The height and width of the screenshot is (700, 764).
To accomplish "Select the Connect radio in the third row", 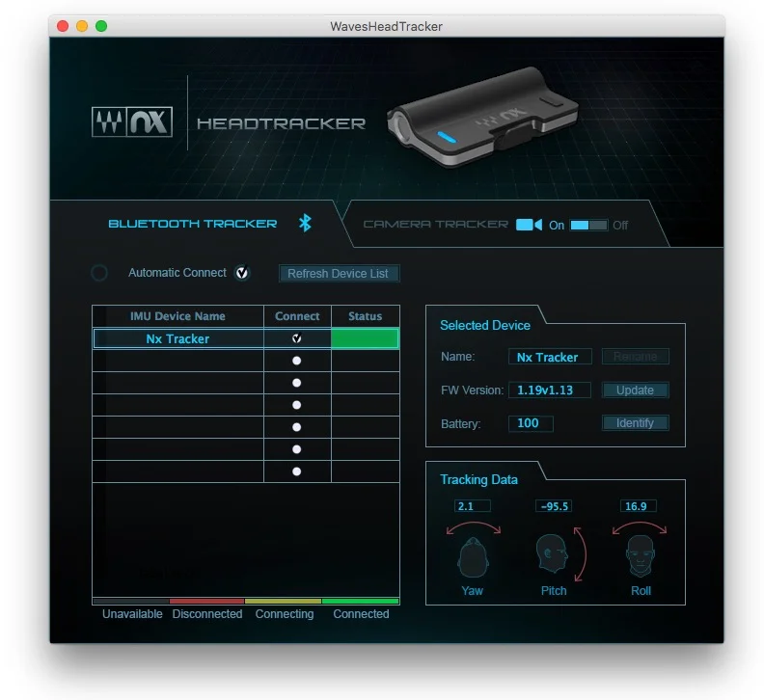I will (x=296, y=383).
